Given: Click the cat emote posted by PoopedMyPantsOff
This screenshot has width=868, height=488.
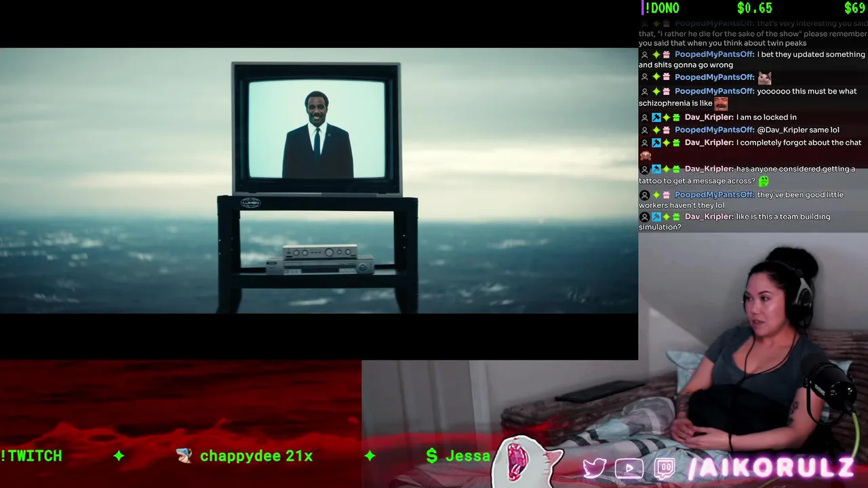Looking at the screenshot, I should [765, 77].
